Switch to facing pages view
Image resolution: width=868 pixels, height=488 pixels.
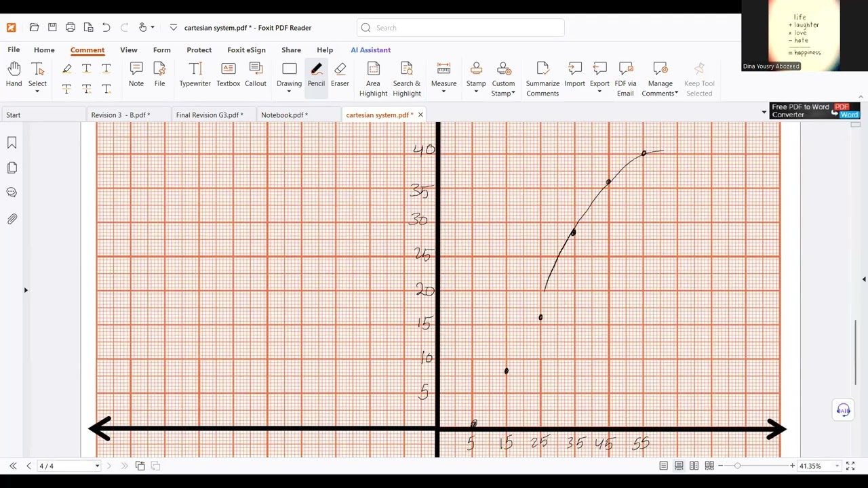pos(694,466)
